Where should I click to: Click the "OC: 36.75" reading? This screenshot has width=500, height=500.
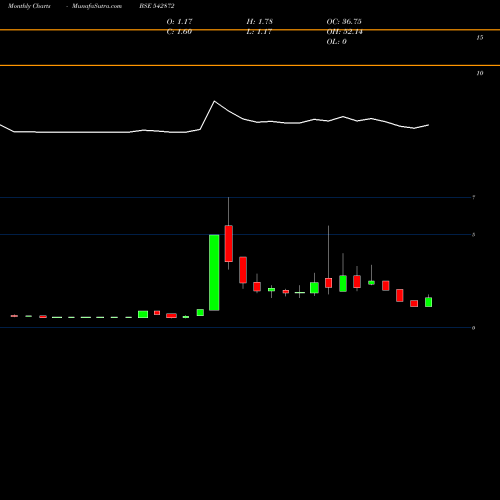tap(344, 22)
